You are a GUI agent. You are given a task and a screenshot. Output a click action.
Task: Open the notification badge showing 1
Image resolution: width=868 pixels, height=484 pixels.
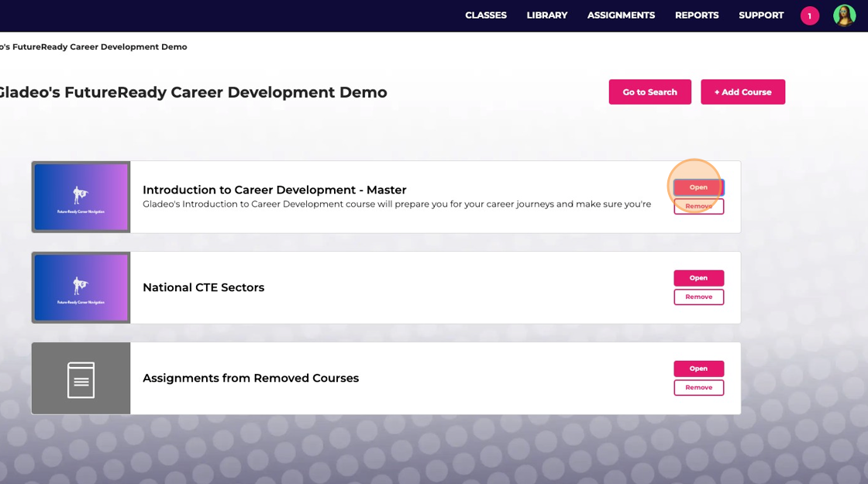(x=809, y=15)
